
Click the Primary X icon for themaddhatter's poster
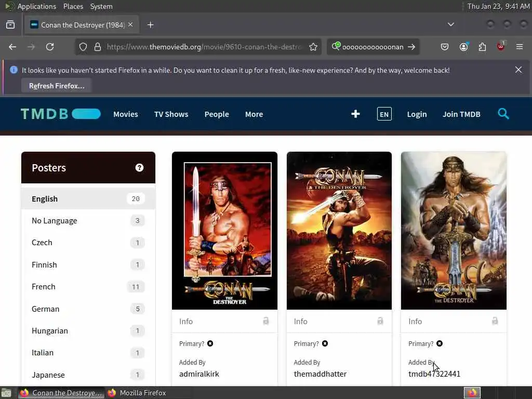pos(325,343)
